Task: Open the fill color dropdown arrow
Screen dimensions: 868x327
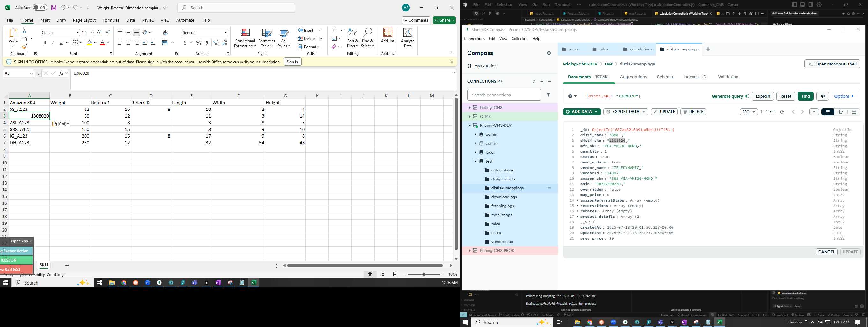Action: point(95,43)
